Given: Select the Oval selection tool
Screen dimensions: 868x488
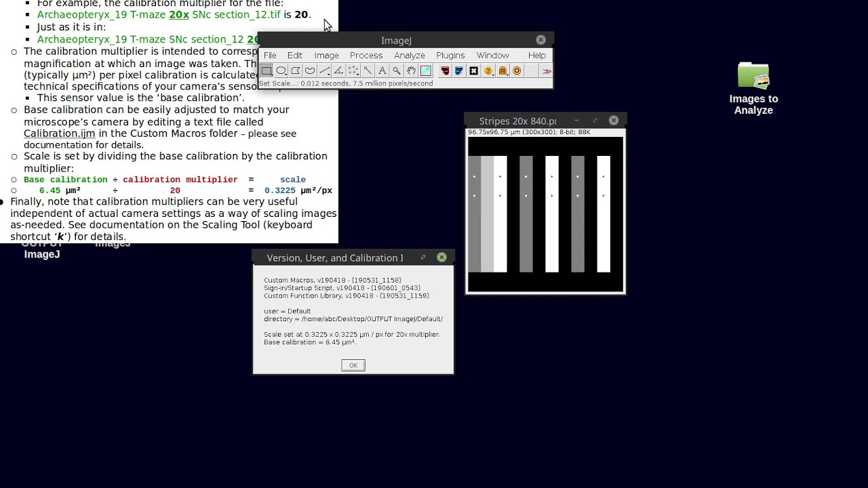Looking at the screenshot, I should tap(281, 70).
